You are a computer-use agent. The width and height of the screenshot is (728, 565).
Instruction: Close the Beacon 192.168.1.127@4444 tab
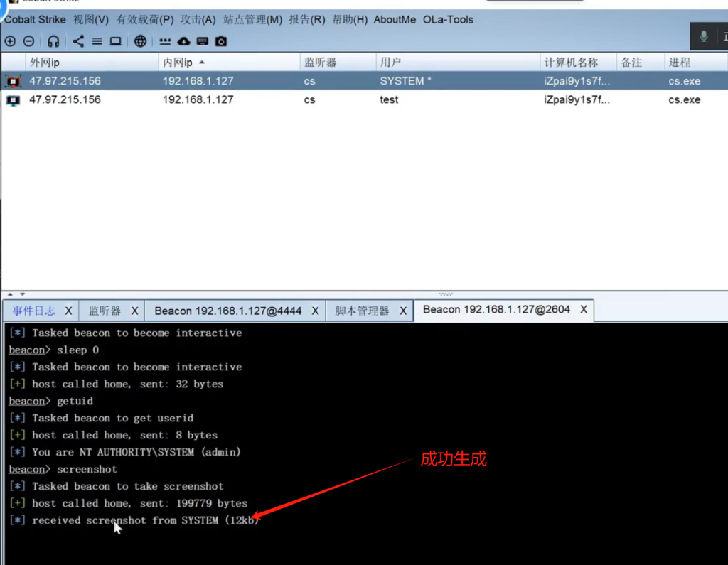click(315, 311)
